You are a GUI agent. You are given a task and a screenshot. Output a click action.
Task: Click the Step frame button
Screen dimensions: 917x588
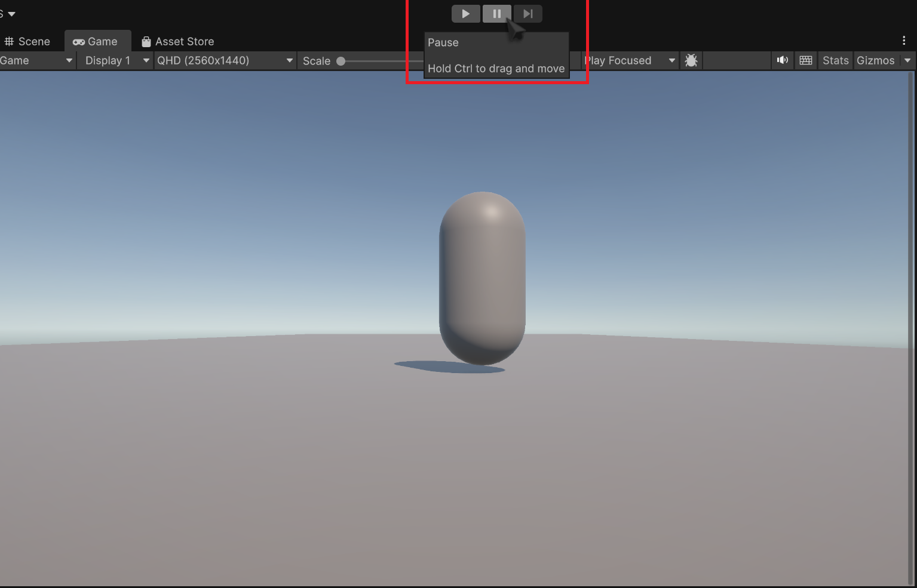pyautogui.click(x=527, y=13)
